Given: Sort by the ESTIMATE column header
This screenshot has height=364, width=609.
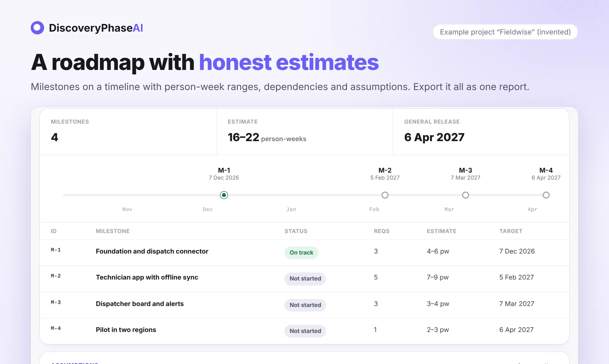Looking at the screenshot, I should pos(441,231).
